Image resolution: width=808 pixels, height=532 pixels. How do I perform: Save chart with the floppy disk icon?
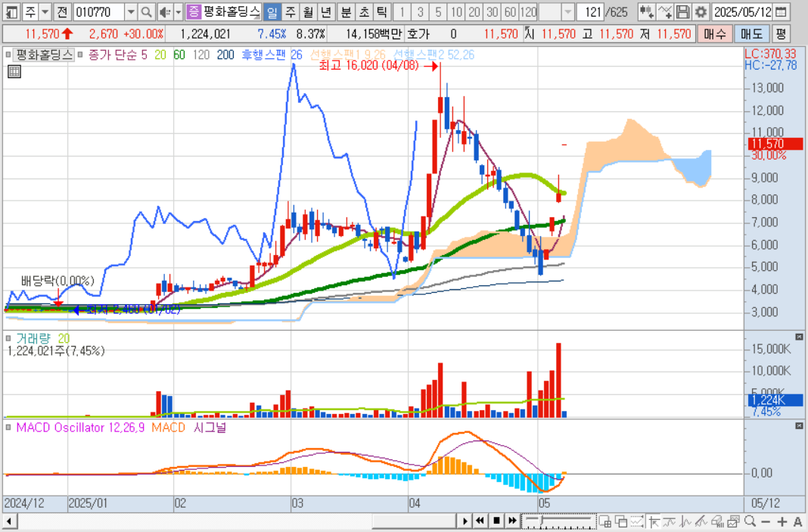click(682, 11)
